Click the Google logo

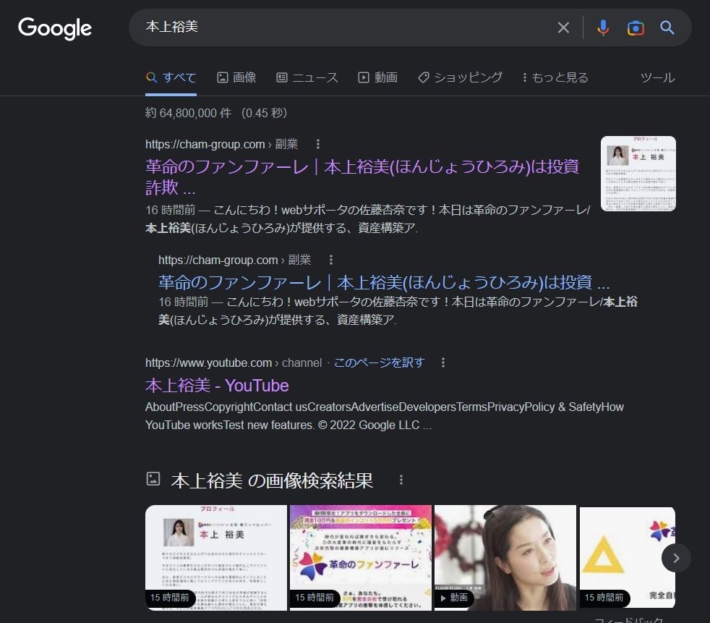[55, 28]
